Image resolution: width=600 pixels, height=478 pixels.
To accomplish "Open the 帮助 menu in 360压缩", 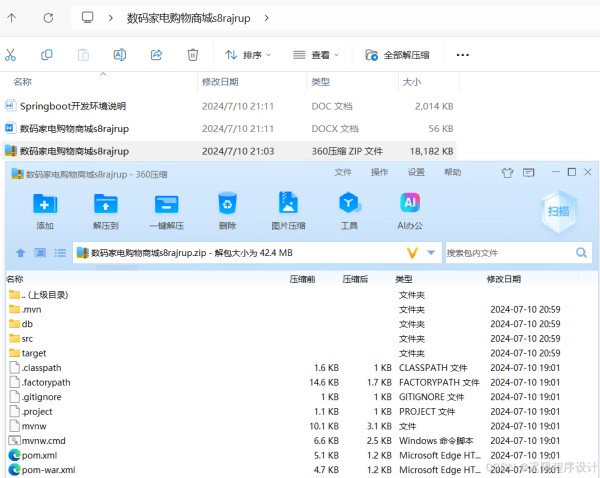I will 452,172.
